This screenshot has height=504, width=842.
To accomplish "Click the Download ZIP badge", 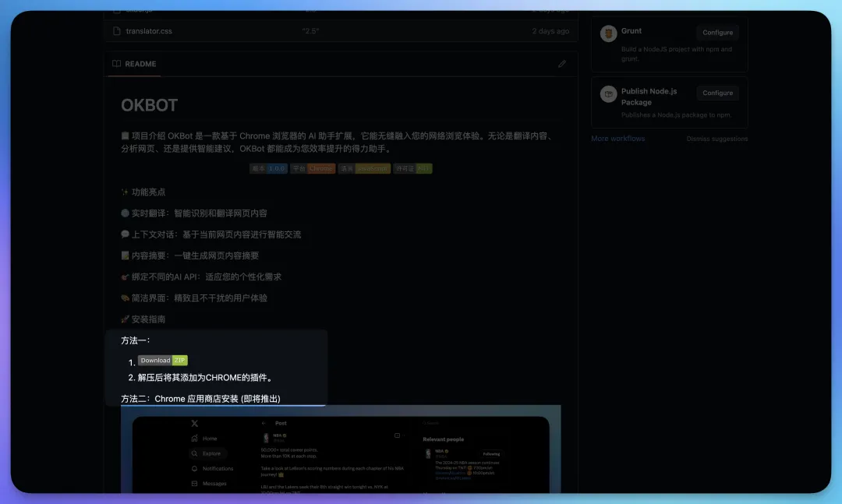I will point(163,361).
